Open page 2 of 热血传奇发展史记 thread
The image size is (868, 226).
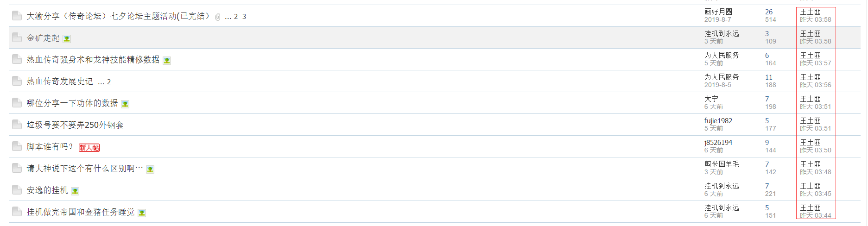[109, 82]
